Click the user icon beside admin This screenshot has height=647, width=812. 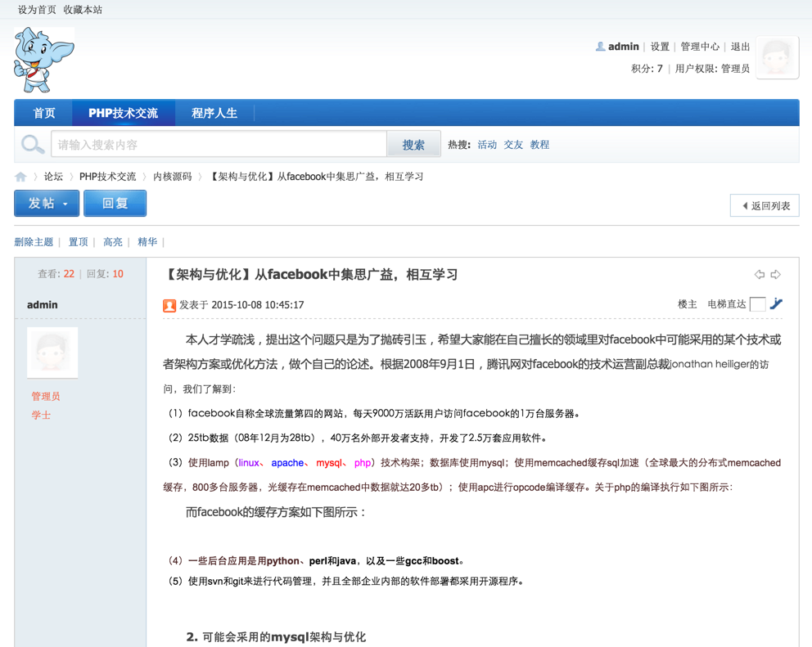[x=600, y=47]
